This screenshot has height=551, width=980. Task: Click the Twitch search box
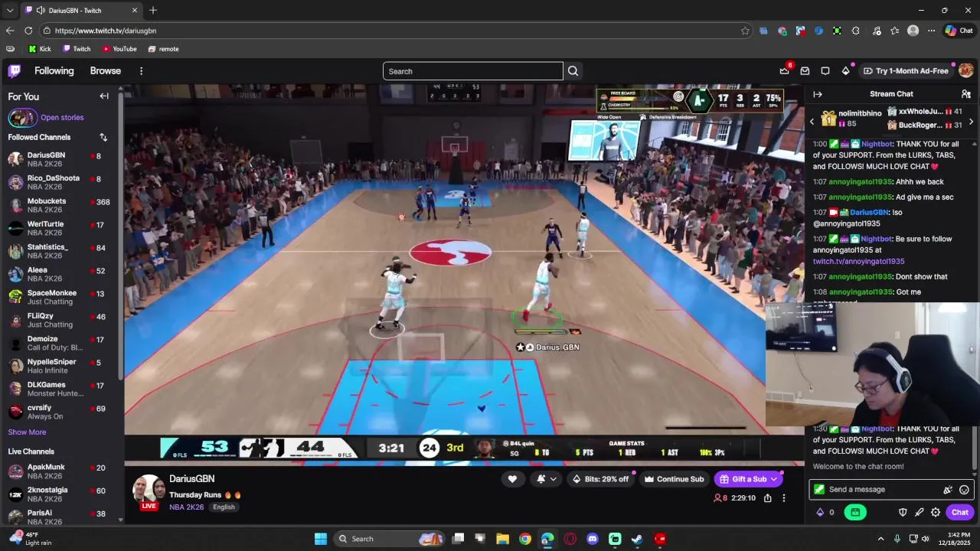pyautogui.click(x=473, y=71)
